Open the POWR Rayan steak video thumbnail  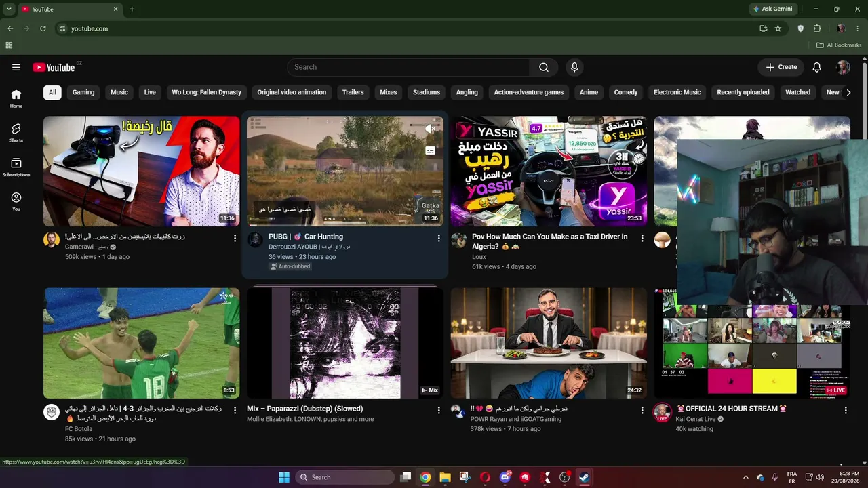(x=549, y=343)
